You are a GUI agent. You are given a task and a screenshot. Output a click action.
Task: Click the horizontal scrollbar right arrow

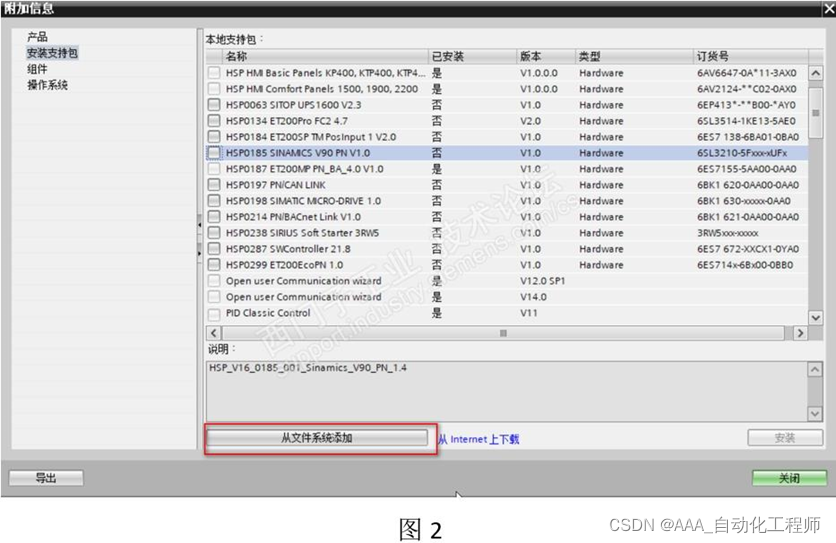(800, 333)
